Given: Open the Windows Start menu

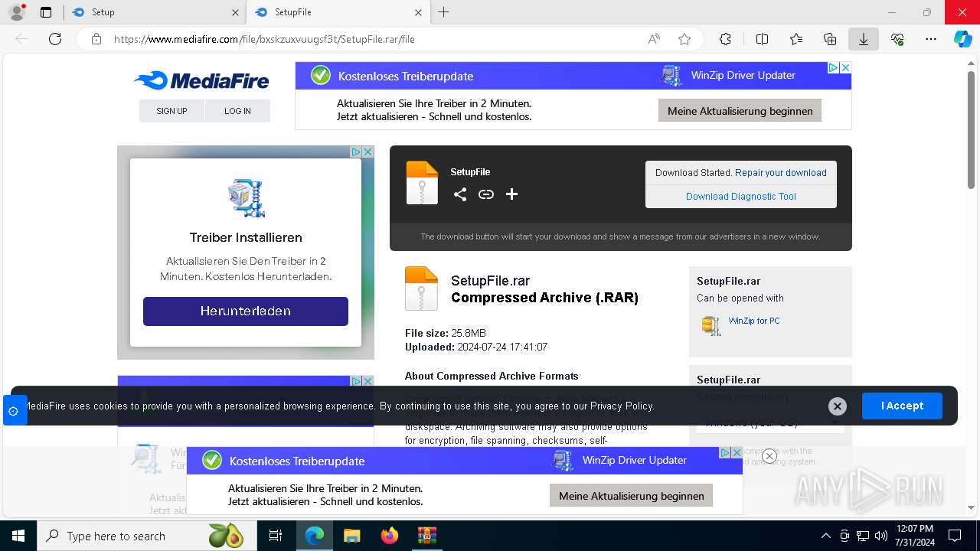Looking at the screenshot, I should [18, 536].
